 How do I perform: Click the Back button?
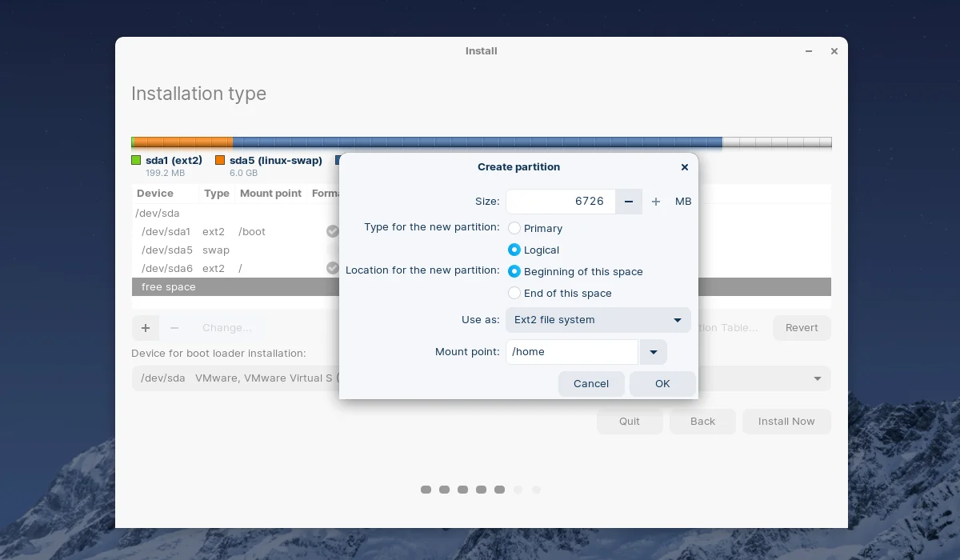point(702,422)
